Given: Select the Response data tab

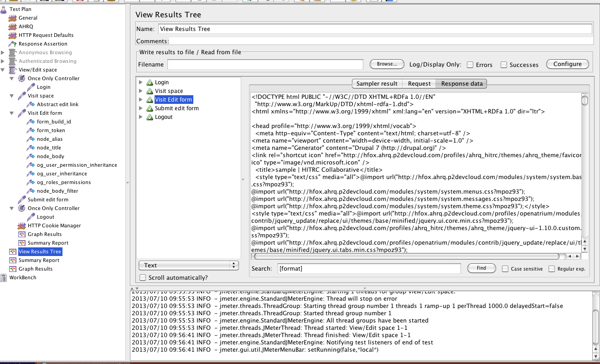Looking at the screenshot, I should click(462, 83).
